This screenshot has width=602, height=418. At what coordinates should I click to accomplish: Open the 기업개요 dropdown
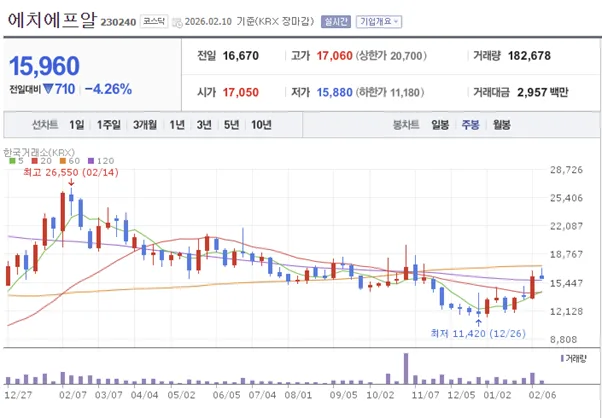379,21
